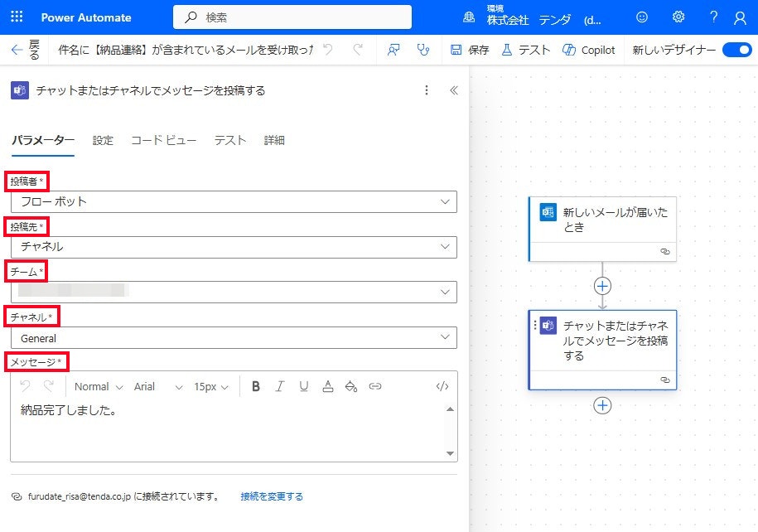Run the flow checker (stethoscope icon)
Screen dimensions: 758x532
[x=423, y=50]
